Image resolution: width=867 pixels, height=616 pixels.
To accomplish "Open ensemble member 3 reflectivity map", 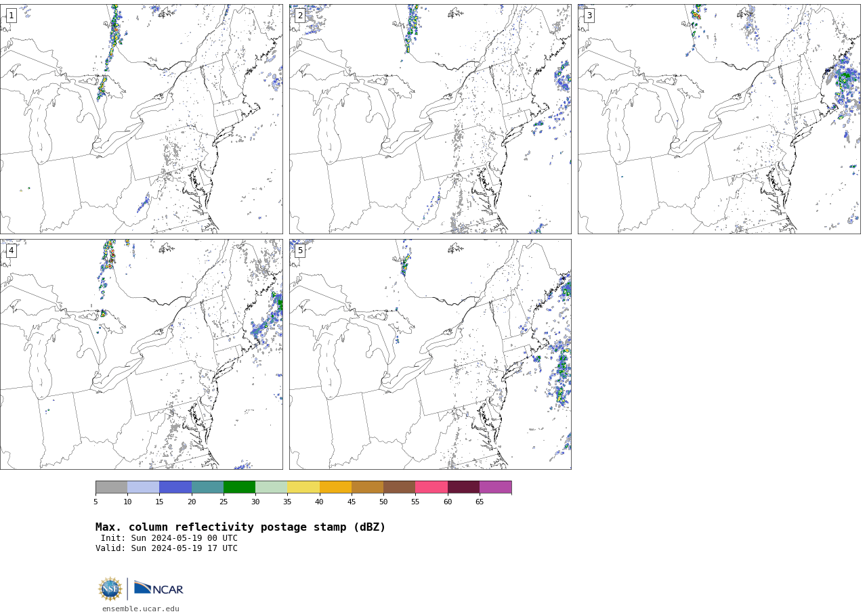I will pos(719,119).
